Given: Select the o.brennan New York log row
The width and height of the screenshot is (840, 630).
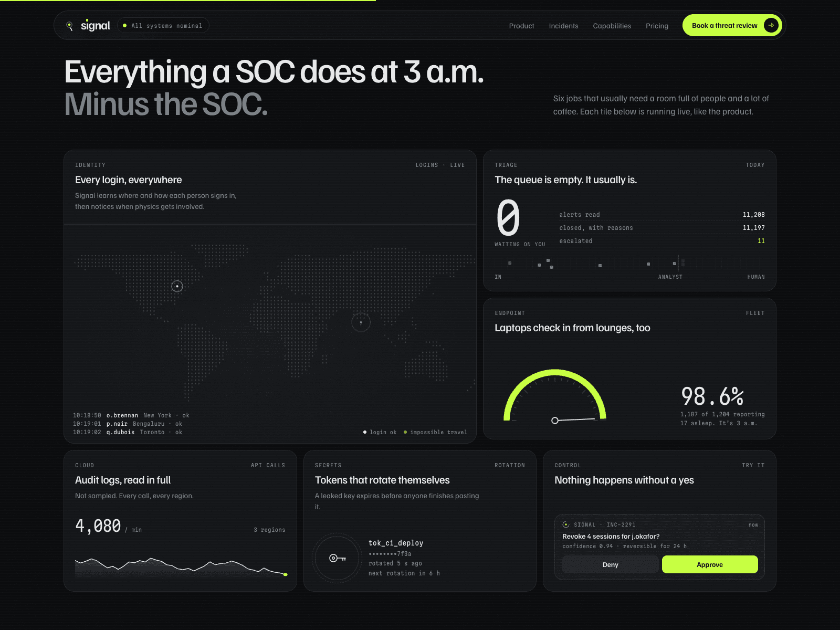Looking at the screenshot, I should coord(131,415).
